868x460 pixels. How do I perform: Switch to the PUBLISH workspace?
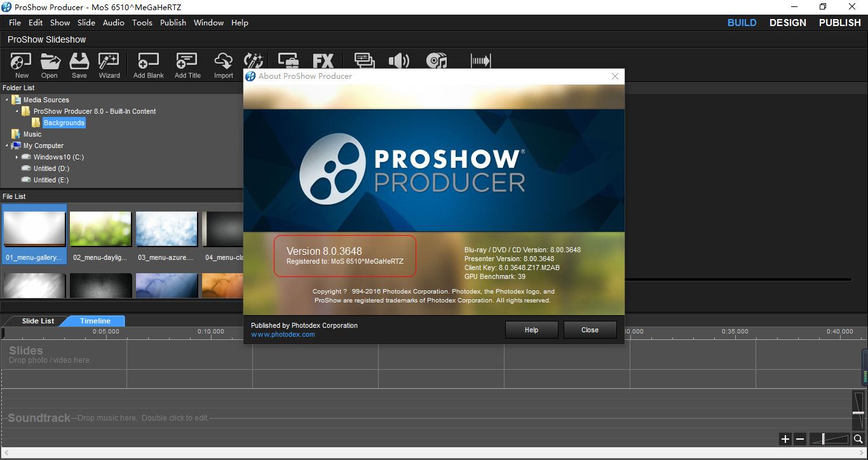coord(839,22)
